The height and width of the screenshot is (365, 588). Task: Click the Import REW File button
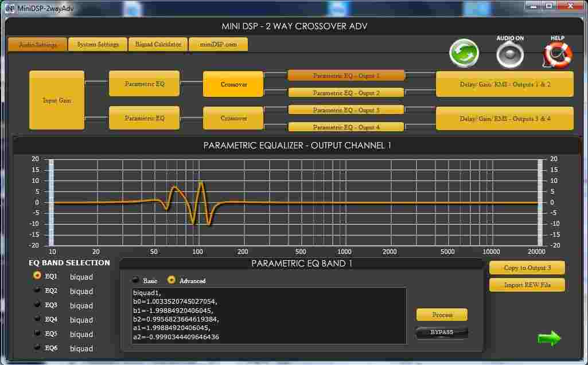(x=527, y=285)
